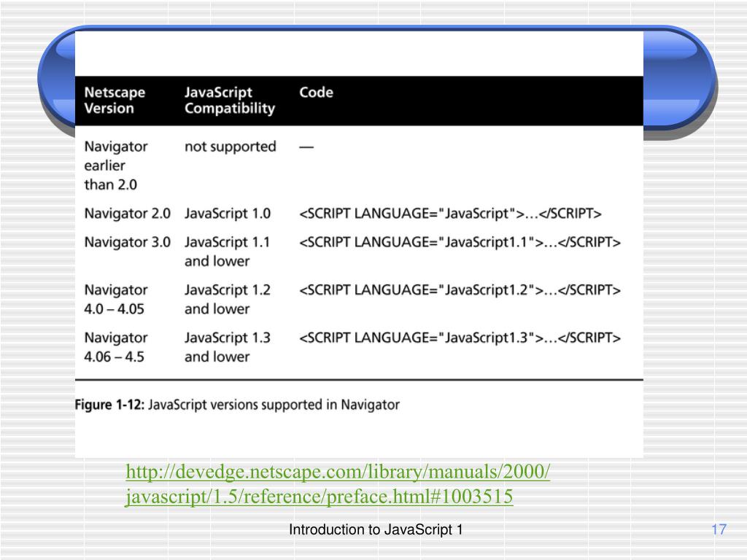Select the 'JavaScript 1.1 and lower' cell
The image size is (747, 560).
(x=228, y=252)
